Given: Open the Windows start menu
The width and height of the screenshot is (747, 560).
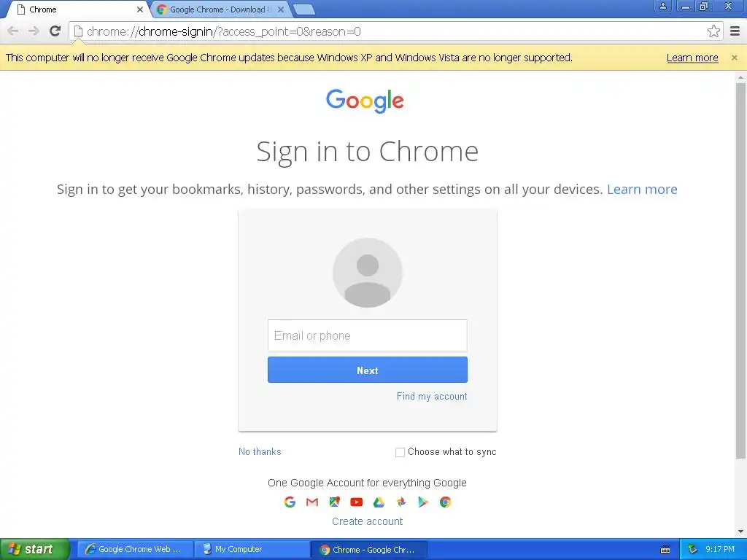Looking at the screenshot, I should click(x=35, y=549).
